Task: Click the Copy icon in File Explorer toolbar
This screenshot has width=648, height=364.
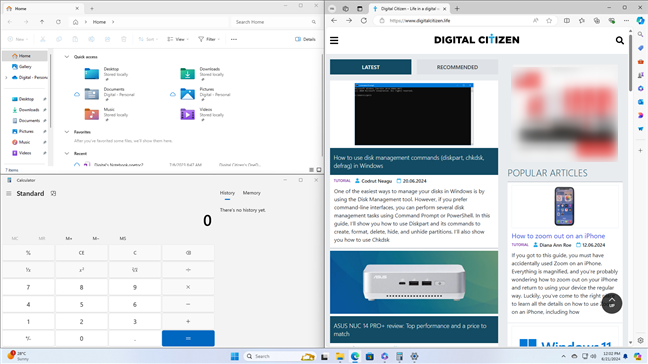Action: click(59, 39)
